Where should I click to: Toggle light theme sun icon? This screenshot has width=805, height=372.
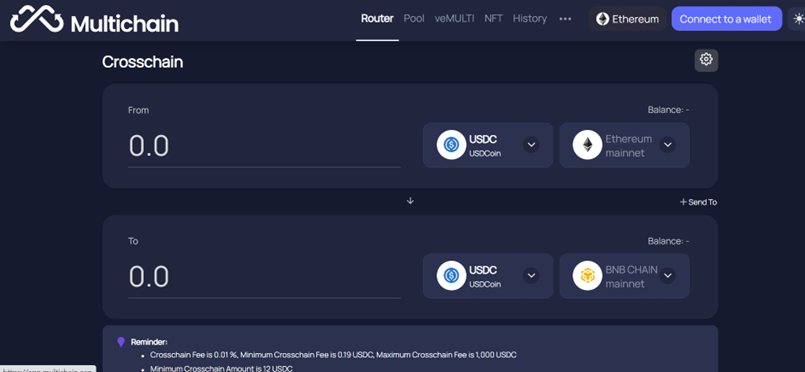pyautogui.click(x=798, y=19)
